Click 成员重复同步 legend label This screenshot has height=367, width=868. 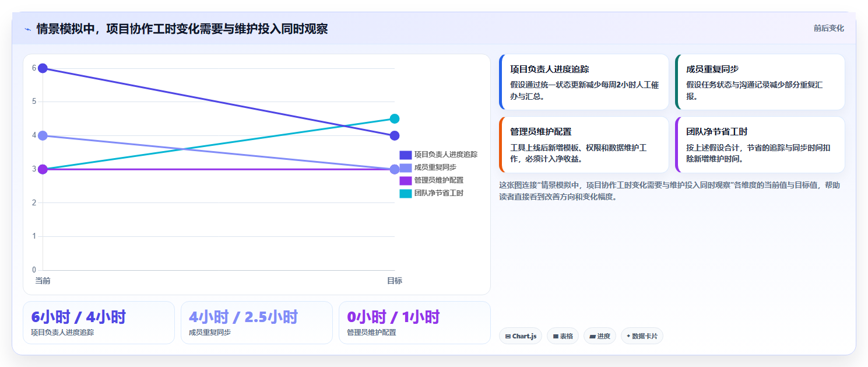click(x=435, y=167)
